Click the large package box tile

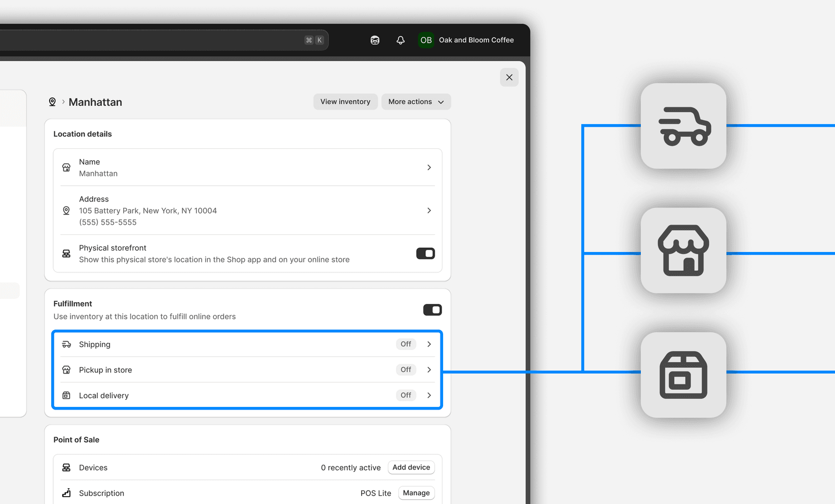pos(684,375)
